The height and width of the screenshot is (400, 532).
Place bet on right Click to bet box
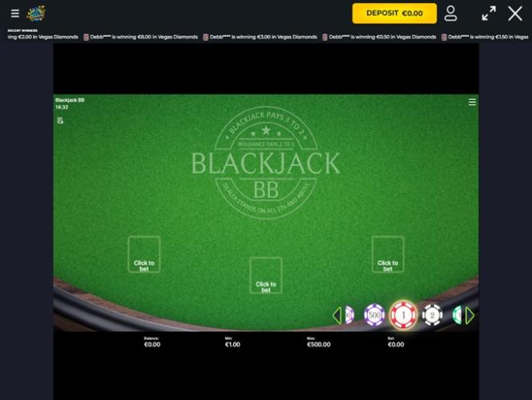tap(388, 254)
